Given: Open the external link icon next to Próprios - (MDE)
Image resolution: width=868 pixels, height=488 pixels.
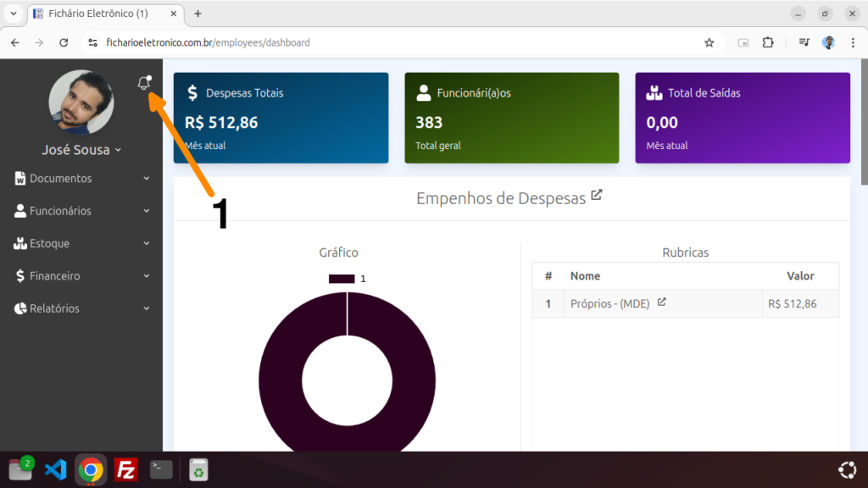Looking at the screenshot, I should 661,302.
